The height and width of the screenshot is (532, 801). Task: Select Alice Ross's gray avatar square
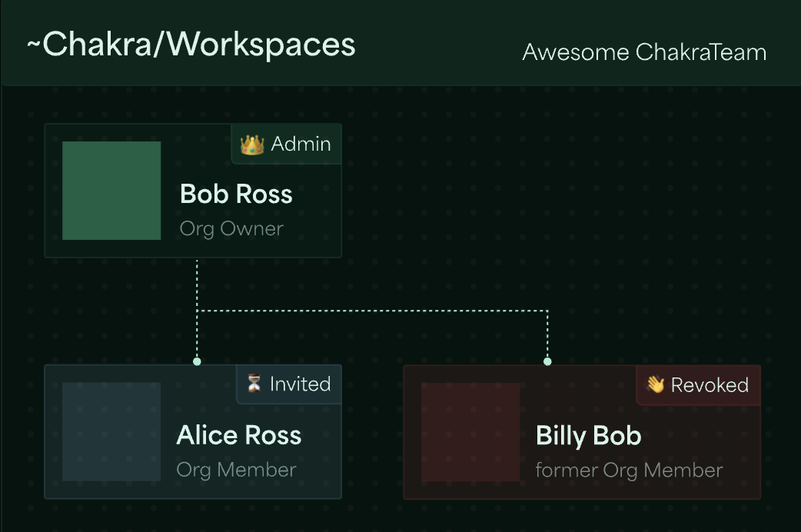click(111, 432)
